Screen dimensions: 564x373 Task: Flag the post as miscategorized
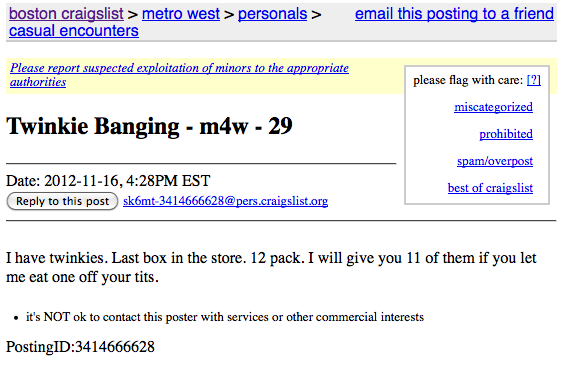pos(494,107)
